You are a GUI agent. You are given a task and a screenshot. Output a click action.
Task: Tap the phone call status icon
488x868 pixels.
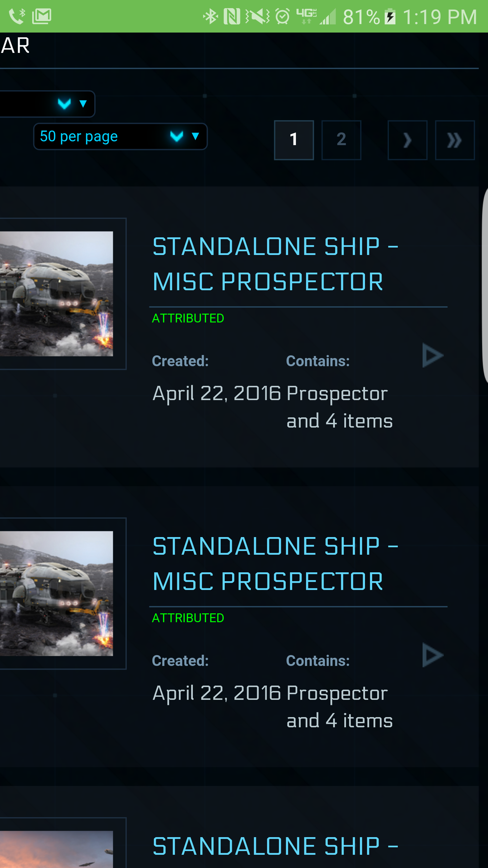pos(17,16)
